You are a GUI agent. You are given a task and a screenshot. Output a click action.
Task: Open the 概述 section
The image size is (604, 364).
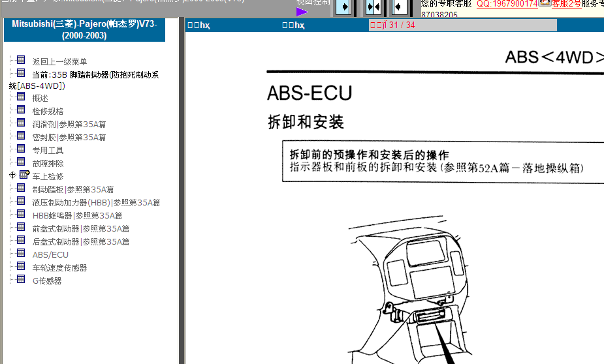coord(40,99)
